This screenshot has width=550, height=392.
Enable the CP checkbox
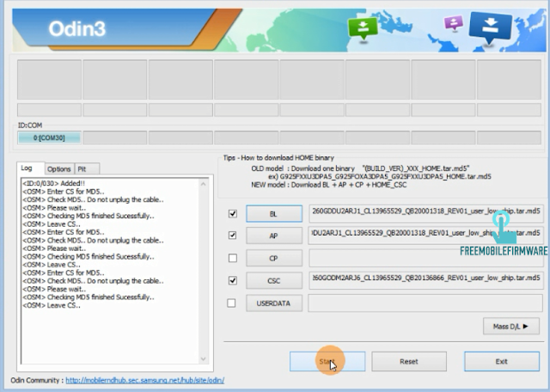click(x=233, y=258)
